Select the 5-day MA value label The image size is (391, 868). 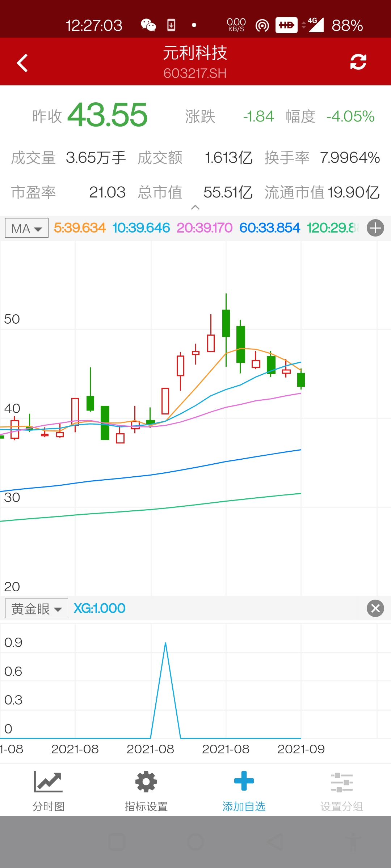(80, 228)
